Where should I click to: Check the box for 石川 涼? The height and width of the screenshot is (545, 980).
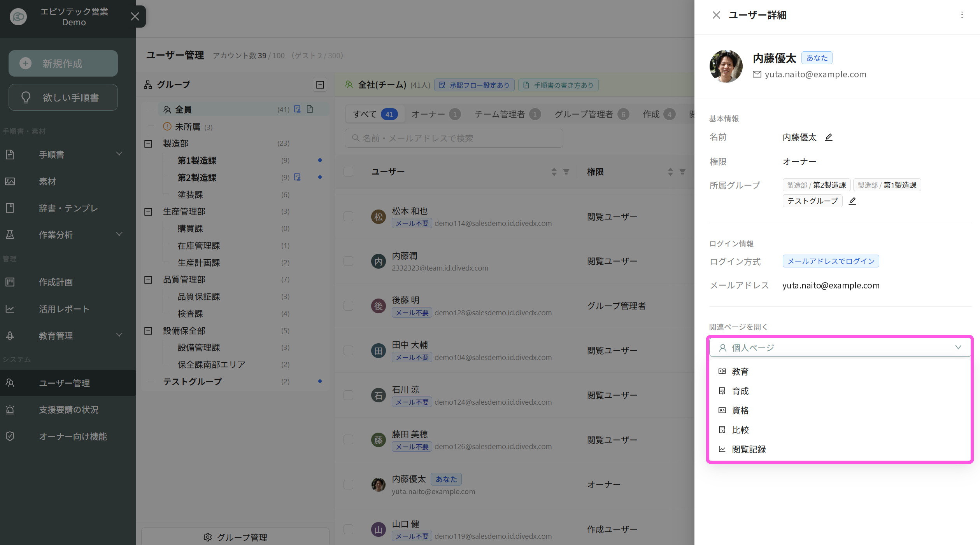point(349,395)
